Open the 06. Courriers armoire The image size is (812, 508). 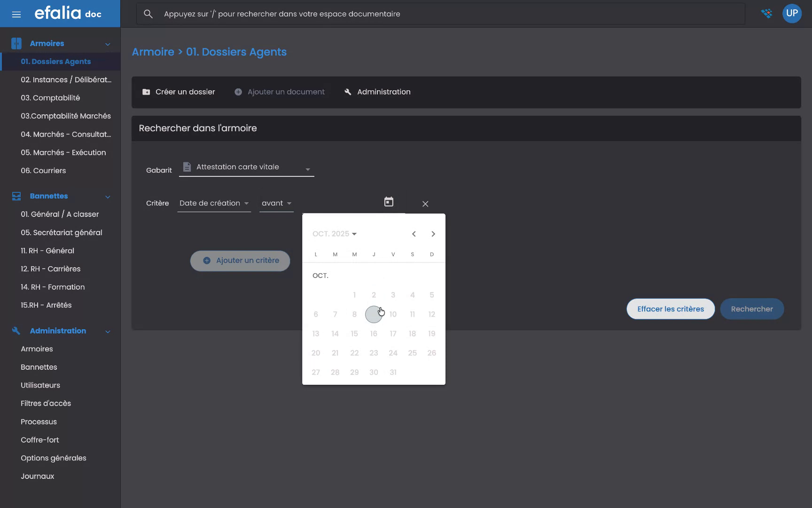click(44, 170)
